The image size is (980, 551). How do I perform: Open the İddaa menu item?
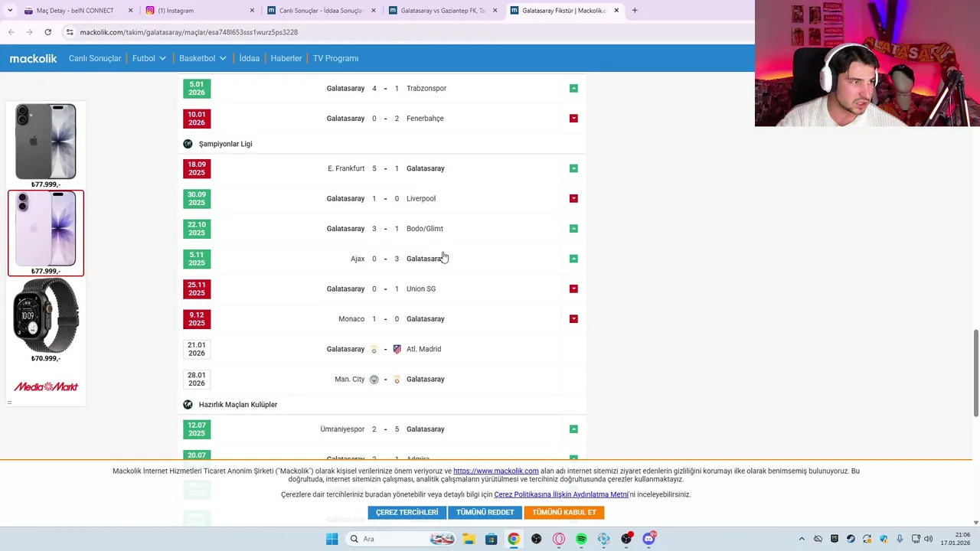[249, 58]
